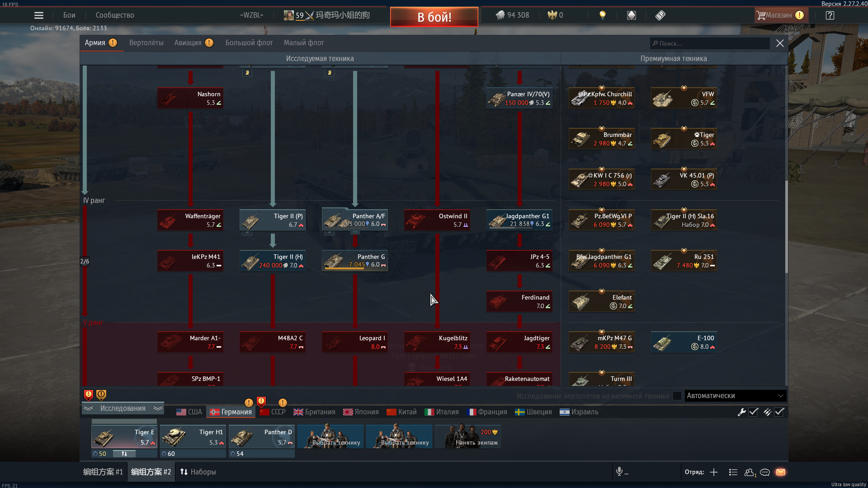Open the light bulb tips icon

pyautogui.click(x=602, y=15)
